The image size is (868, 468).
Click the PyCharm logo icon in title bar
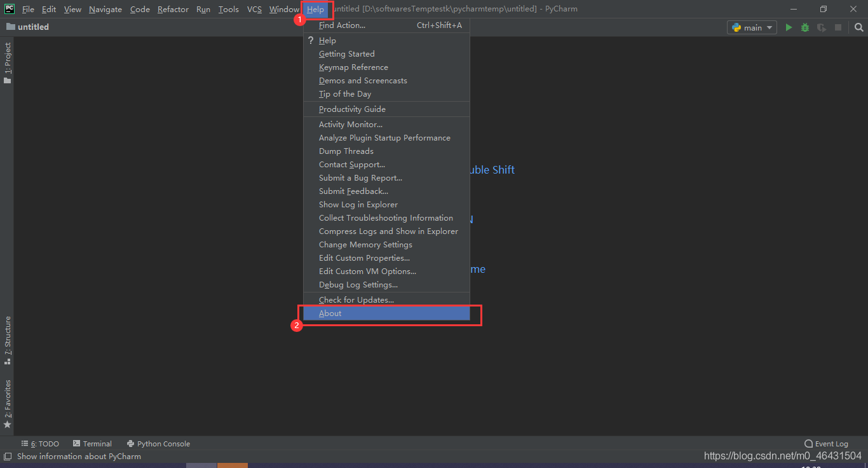point(10,9)
